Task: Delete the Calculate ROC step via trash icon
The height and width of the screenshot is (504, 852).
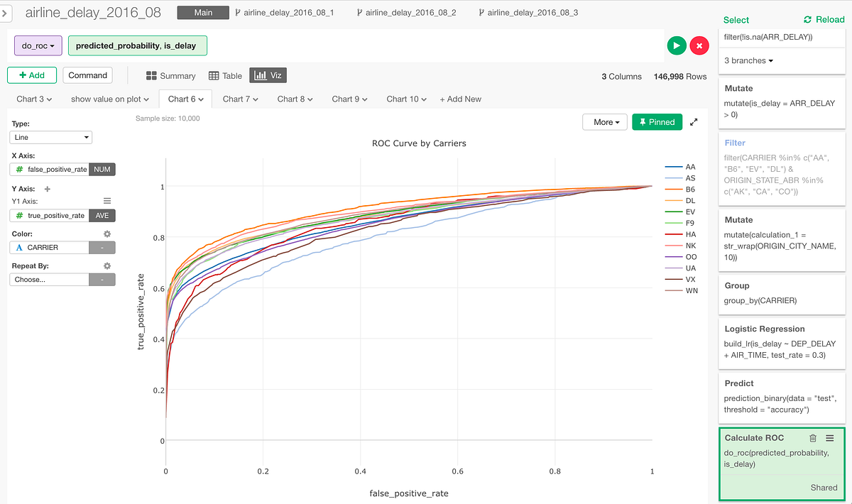Action: pos(812,438)
